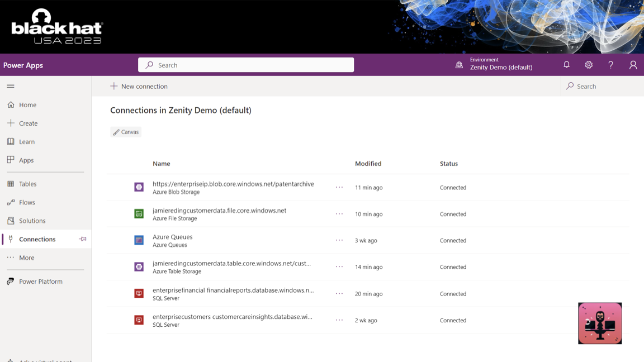Click the environment picker icon
Viewport: 644px width, 362px height.
click(x=459, y=65)
